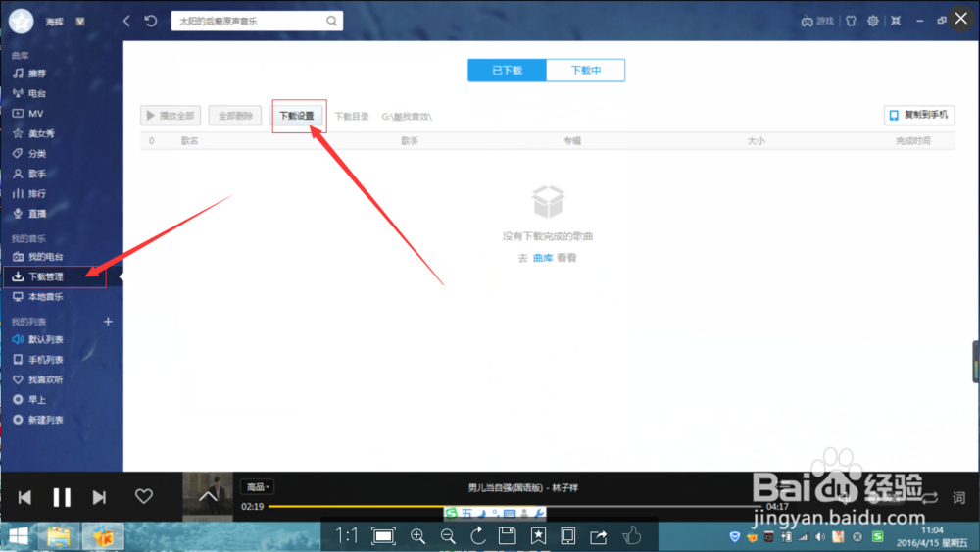The height and width of the screenshot is (552, 980).
Task: Sort by the 完成时间 column header
Action: click(x=912, y=140)
